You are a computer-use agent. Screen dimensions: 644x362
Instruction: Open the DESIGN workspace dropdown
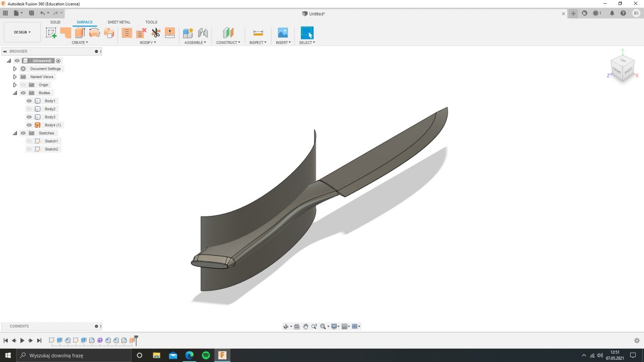coord(22,32)
